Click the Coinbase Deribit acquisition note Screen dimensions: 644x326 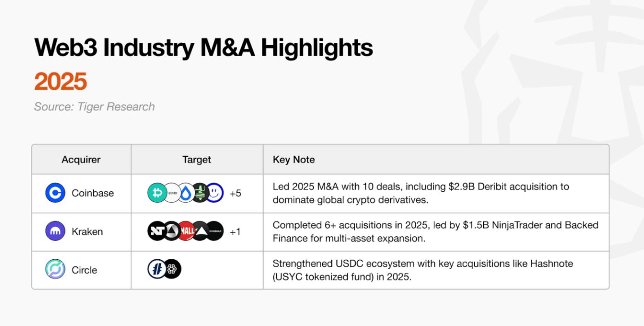tap(420, 193)
